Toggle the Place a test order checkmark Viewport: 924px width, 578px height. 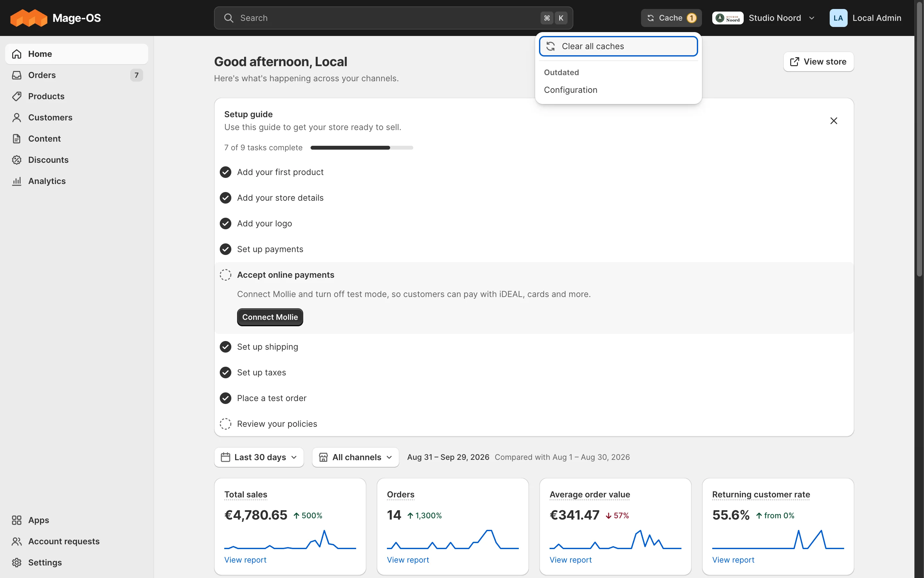(x=226, y=398)
